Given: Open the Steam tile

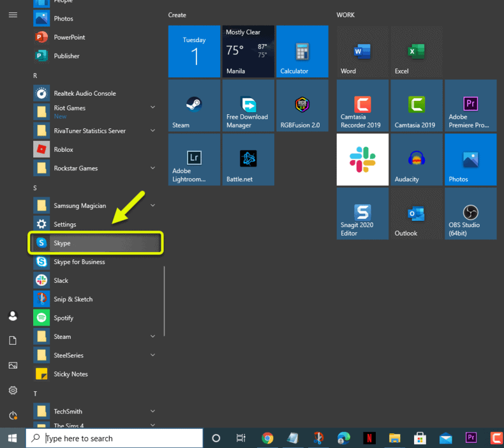Looking at the screenshot, I should [x=194, y=105].
